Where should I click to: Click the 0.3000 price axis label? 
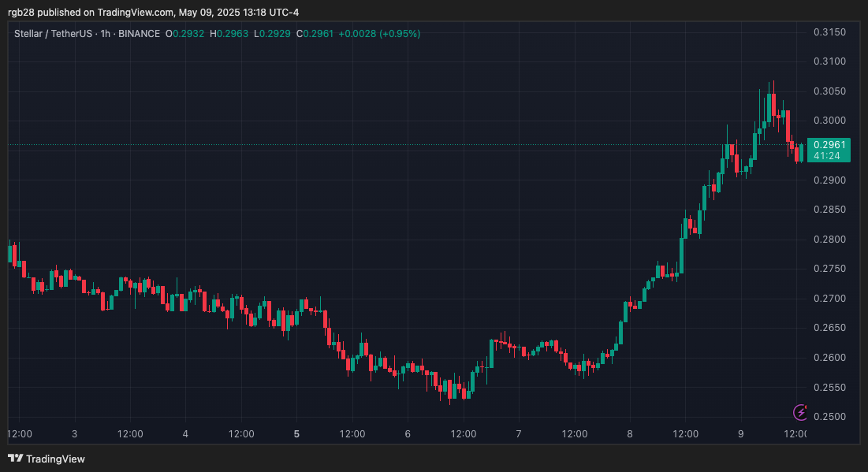829,121
